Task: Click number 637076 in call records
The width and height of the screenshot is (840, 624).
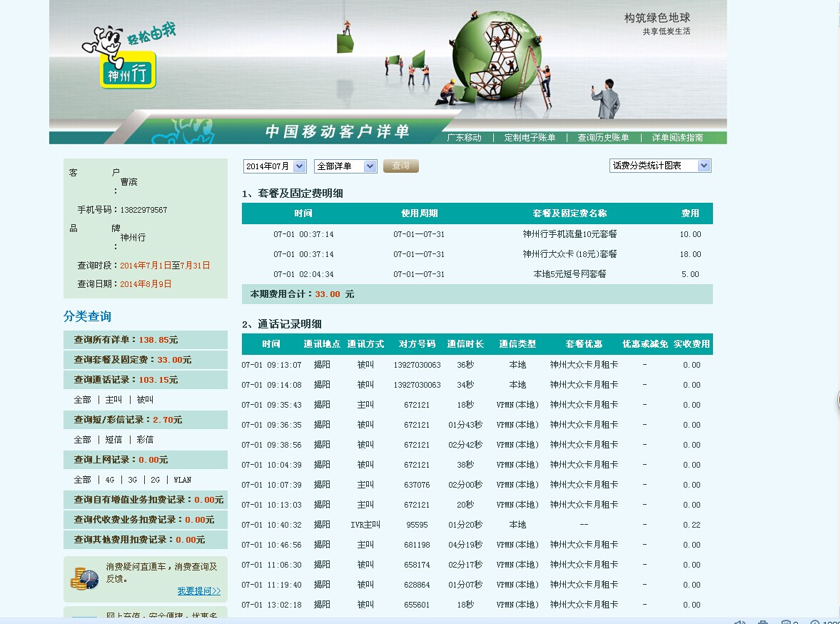Action: point(417,485)
